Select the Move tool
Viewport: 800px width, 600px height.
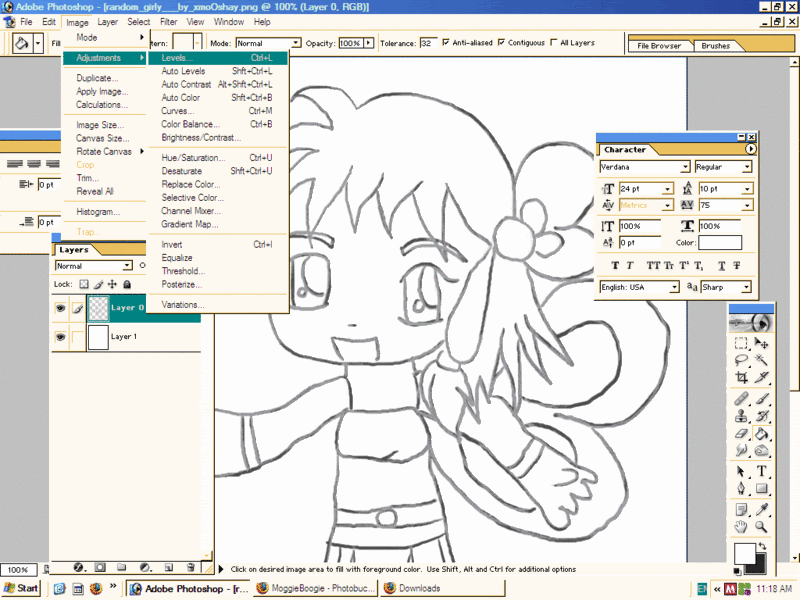pyautogui.click(x=761, y=343)
